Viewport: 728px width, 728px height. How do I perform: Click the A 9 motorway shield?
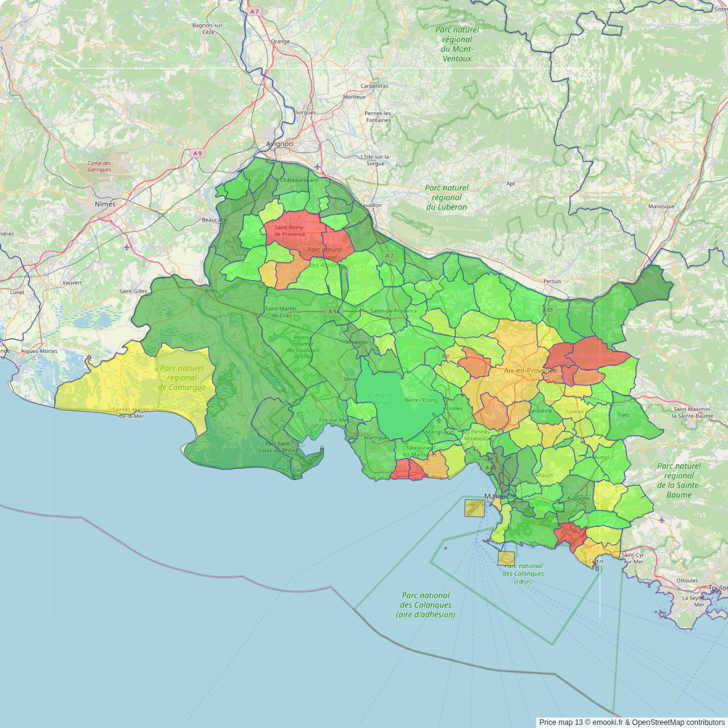pyautogui.click(x=197, y=153)
